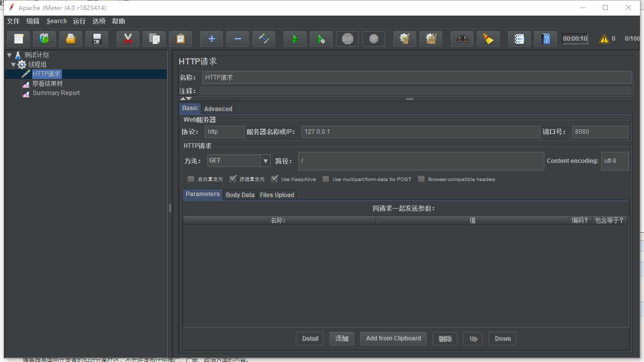Start the test with green play icon
Viewport: 644px width, 362px height.
(295, 39)
